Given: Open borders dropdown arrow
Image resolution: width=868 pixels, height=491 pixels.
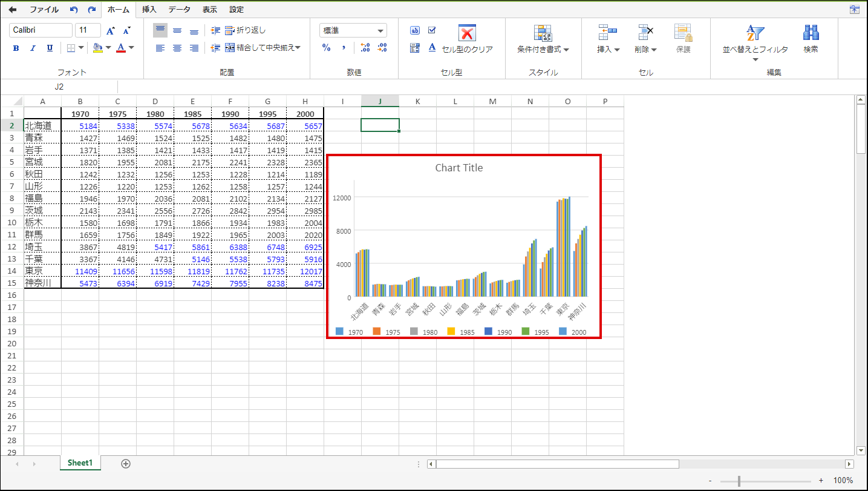Looking at the screenshot, I should pos(82,48).
